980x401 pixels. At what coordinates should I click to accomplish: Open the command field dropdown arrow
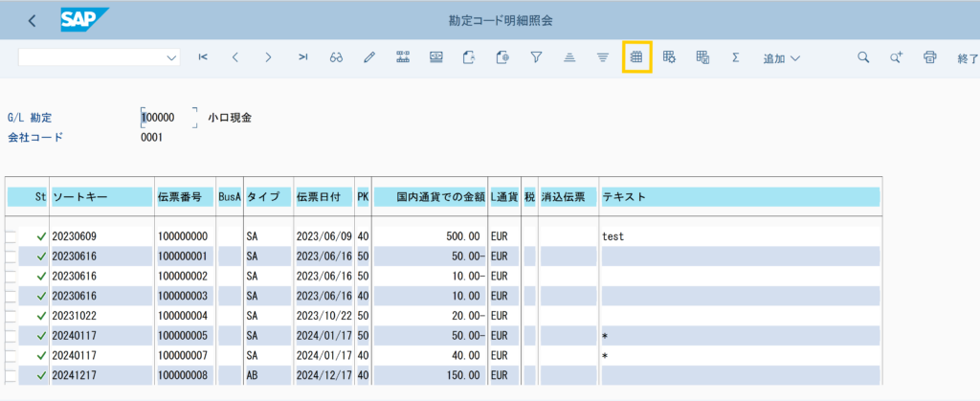172,57
